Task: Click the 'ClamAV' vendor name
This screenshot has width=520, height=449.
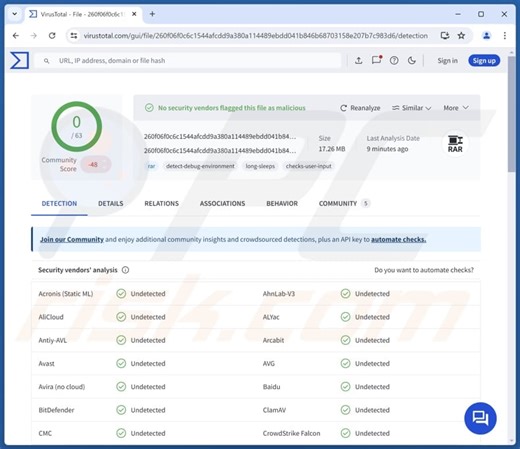Action: tap(274, 410)
